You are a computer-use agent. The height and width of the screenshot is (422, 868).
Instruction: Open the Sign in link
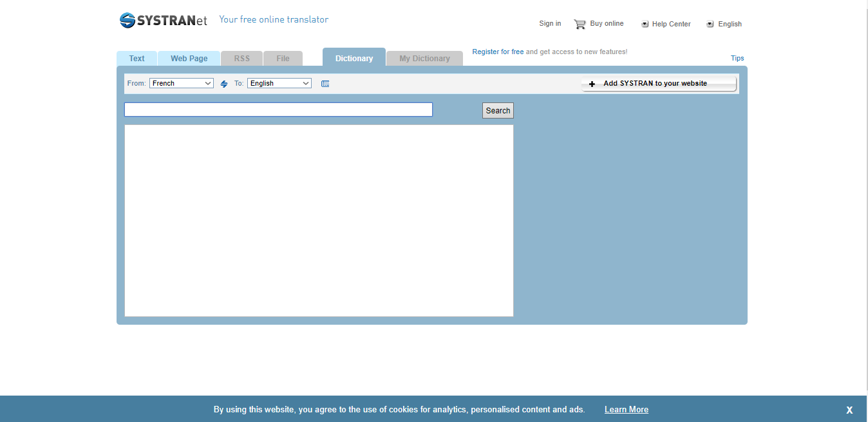click(x=550, y=23)
